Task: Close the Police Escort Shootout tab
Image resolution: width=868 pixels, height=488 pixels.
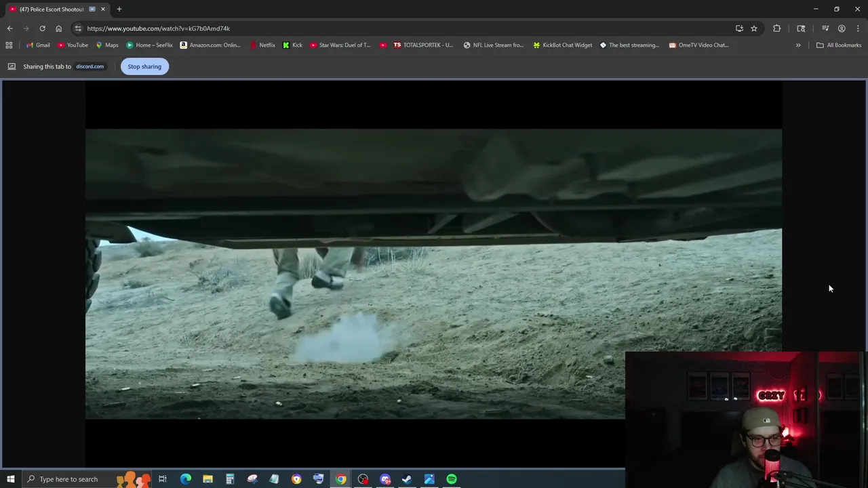Action: (102, 9)
